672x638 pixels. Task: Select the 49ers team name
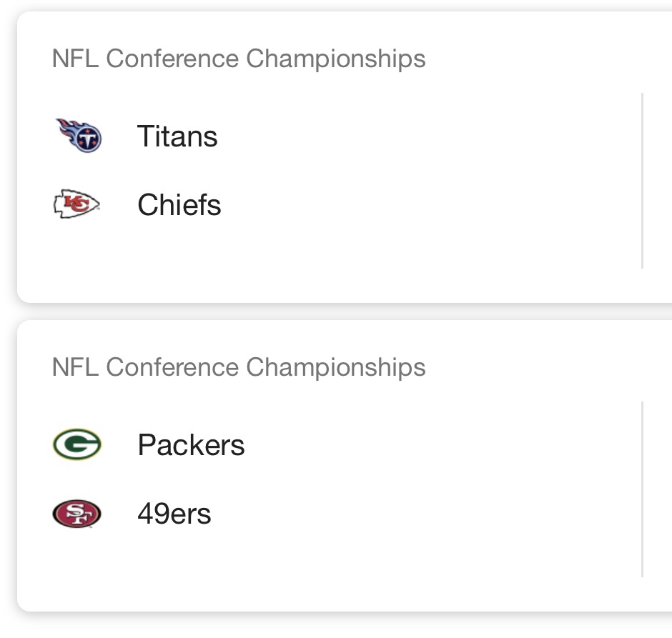(x=174, y=514)
